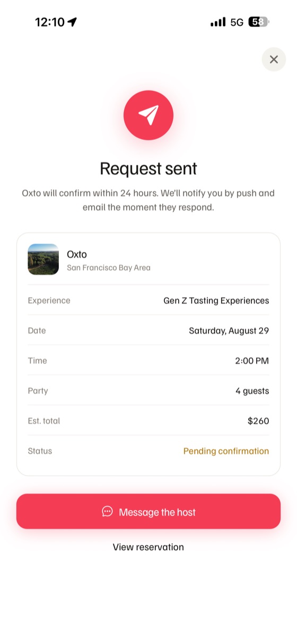Tap the Request sent heading

point(148,168)
